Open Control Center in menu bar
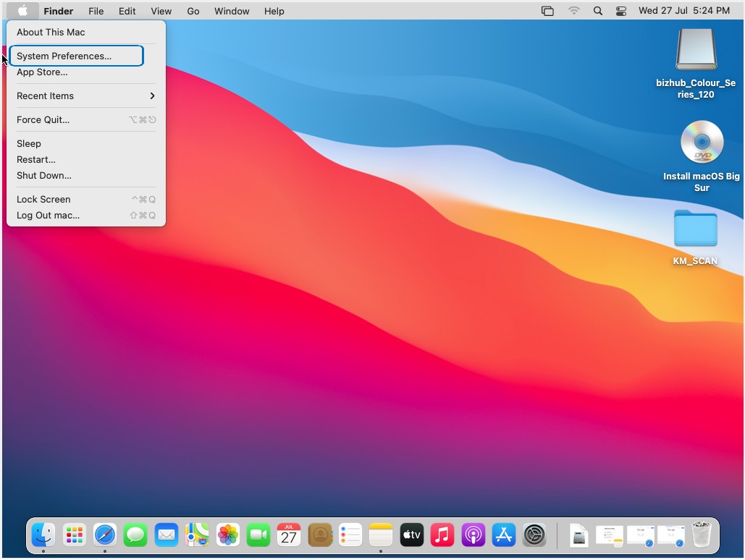The height and width of the screenshot is (560, 745). click(x=621, y=11)
